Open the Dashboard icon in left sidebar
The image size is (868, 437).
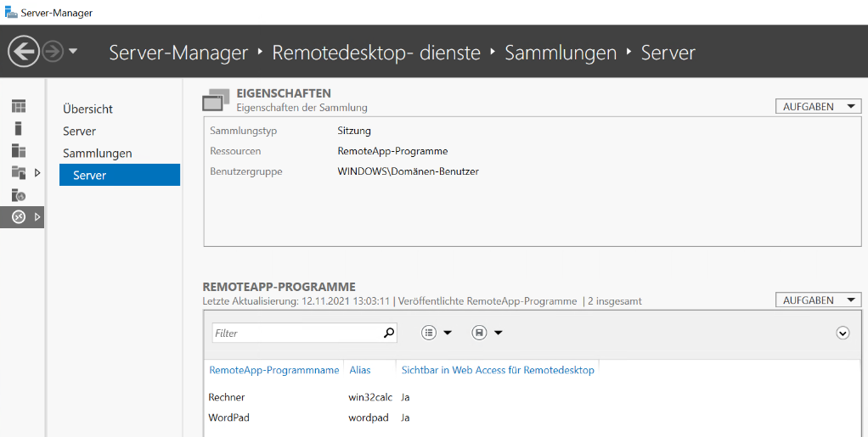(19, 107)
